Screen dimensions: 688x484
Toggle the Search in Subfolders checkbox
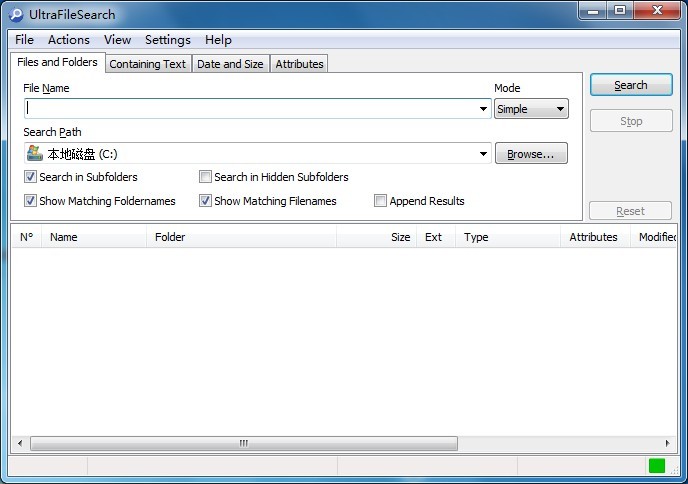30,177
